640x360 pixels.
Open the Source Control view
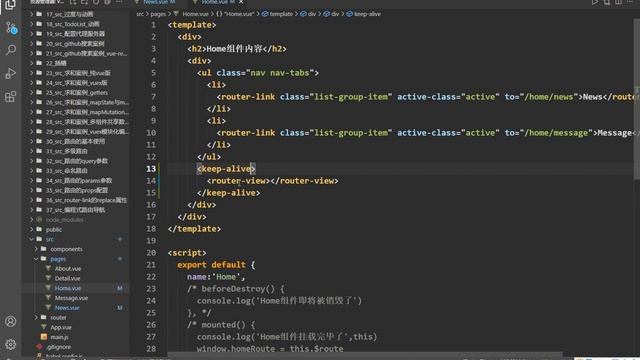[11, 28]
